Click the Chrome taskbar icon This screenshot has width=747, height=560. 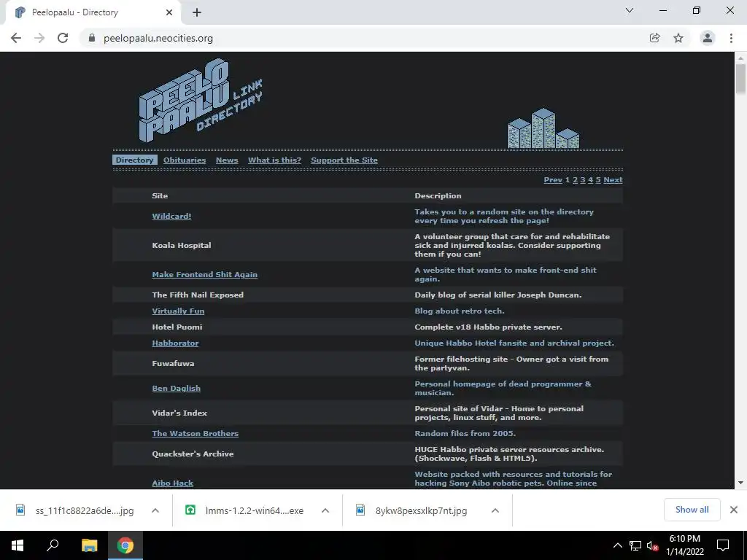[x=125, y=545]
